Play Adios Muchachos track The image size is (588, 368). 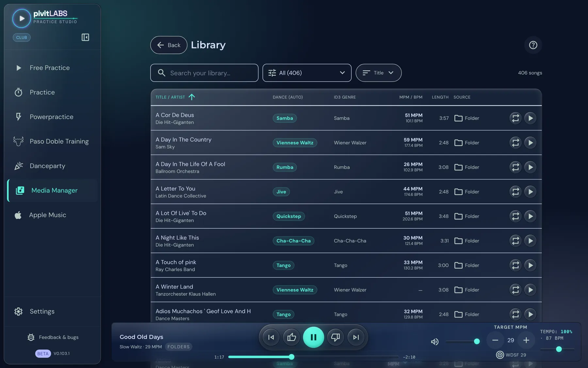pos(530,314)
